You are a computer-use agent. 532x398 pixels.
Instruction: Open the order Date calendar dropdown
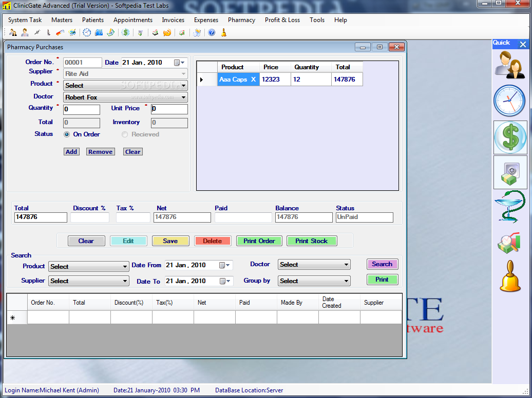179,63
